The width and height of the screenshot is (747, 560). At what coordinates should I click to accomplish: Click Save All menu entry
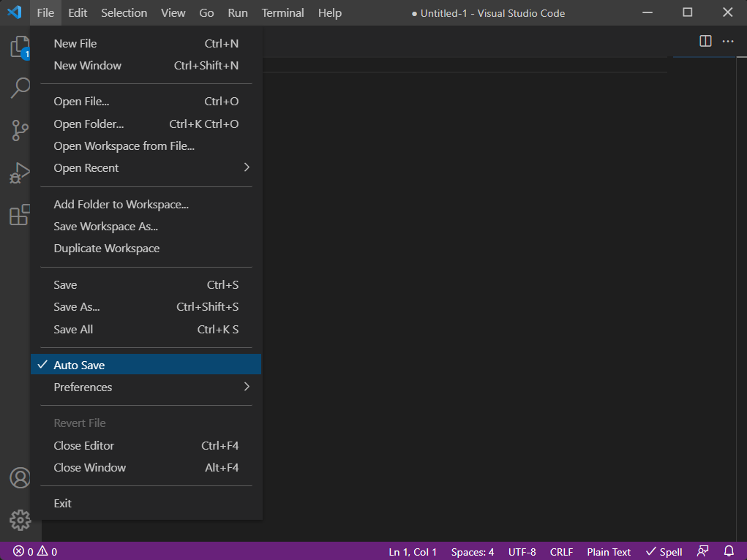(x=146, y=329)
